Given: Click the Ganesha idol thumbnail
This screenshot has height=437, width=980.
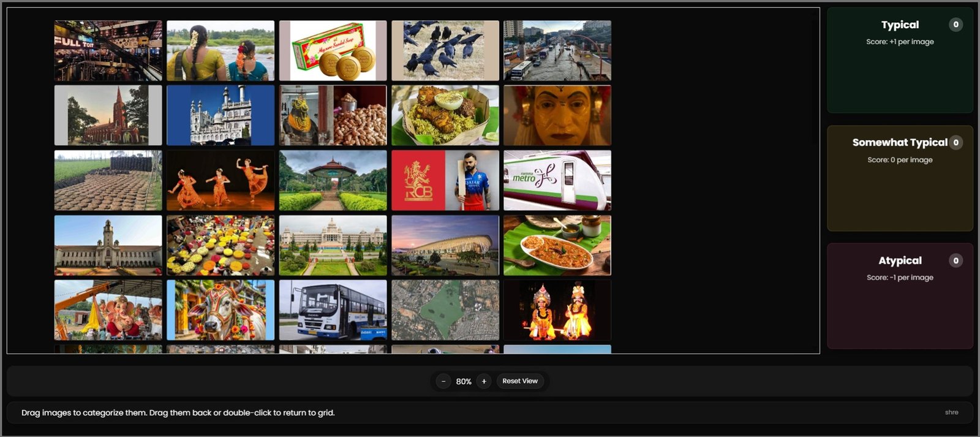Looking at the screenshot, I should click(108, 310).
